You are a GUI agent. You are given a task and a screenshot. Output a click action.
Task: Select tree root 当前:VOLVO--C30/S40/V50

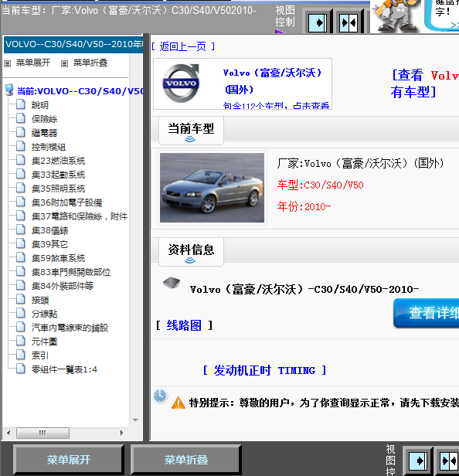(80, 91)
